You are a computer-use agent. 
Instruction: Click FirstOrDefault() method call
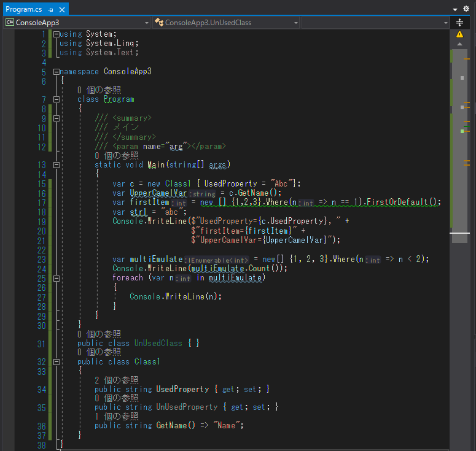coord(401,202)
